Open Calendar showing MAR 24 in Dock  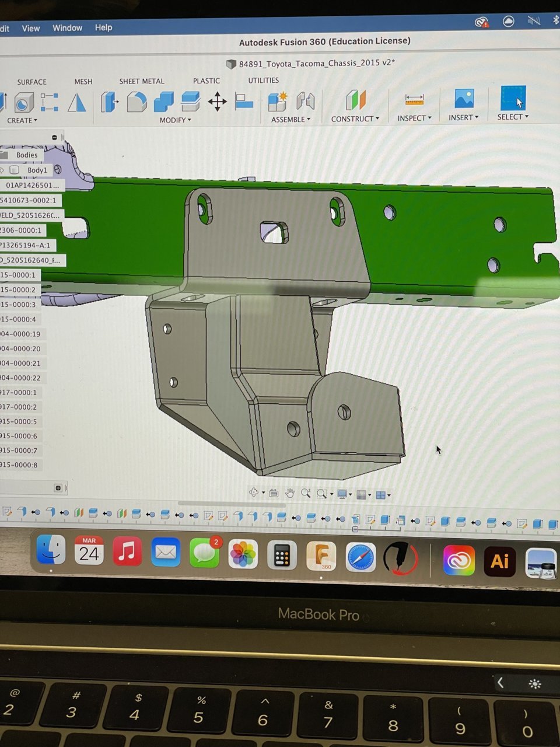pos(89,550)
